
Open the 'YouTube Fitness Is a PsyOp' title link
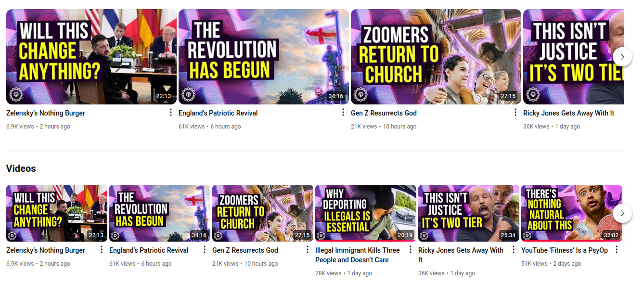pos(565,250)
